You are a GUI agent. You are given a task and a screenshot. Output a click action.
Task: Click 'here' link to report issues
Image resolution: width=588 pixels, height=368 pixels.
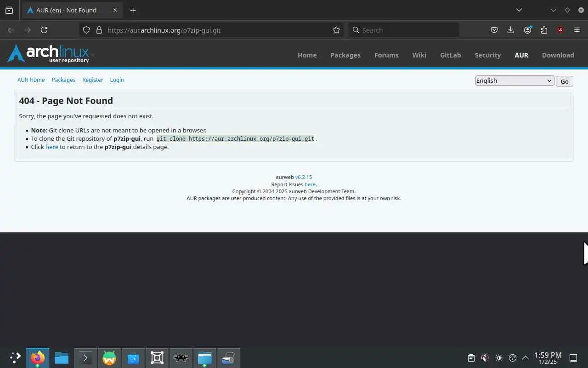click(x=310, y=184)
